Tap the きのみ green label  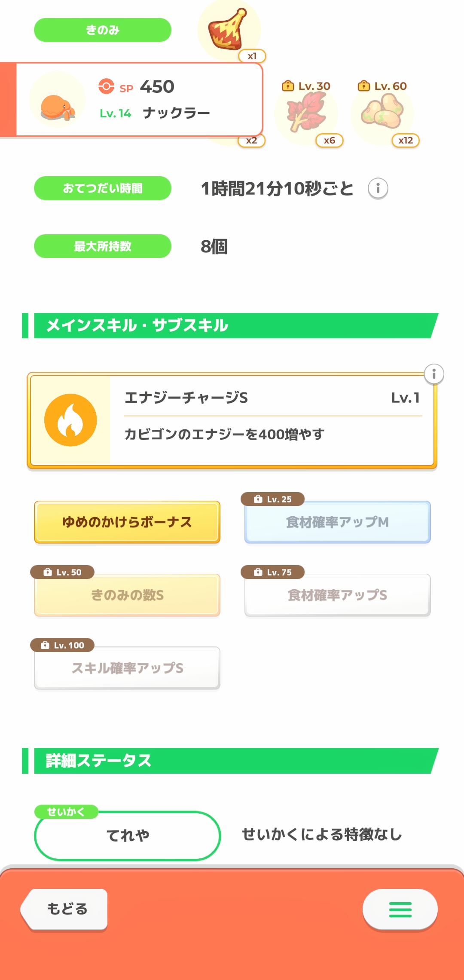(103, 30)
